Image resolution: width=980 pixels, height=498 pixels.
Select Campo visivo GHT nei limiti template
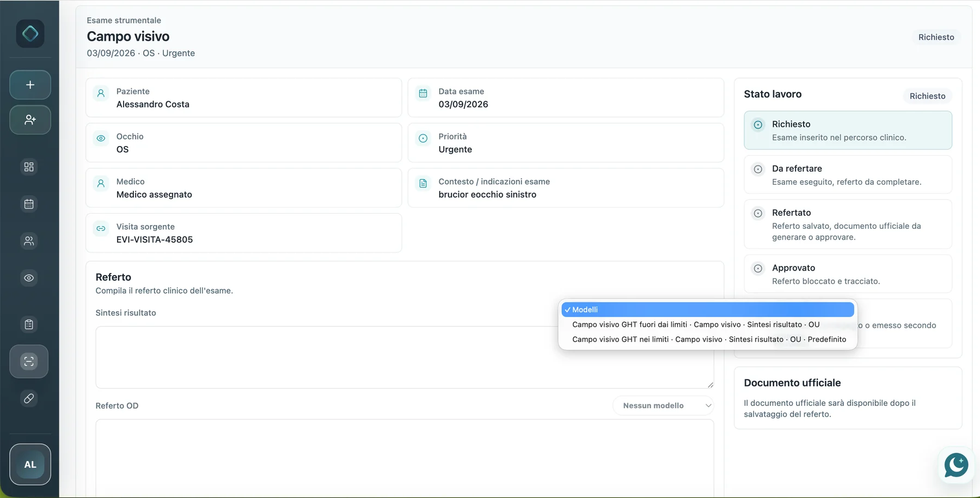(x=708, y=339)
